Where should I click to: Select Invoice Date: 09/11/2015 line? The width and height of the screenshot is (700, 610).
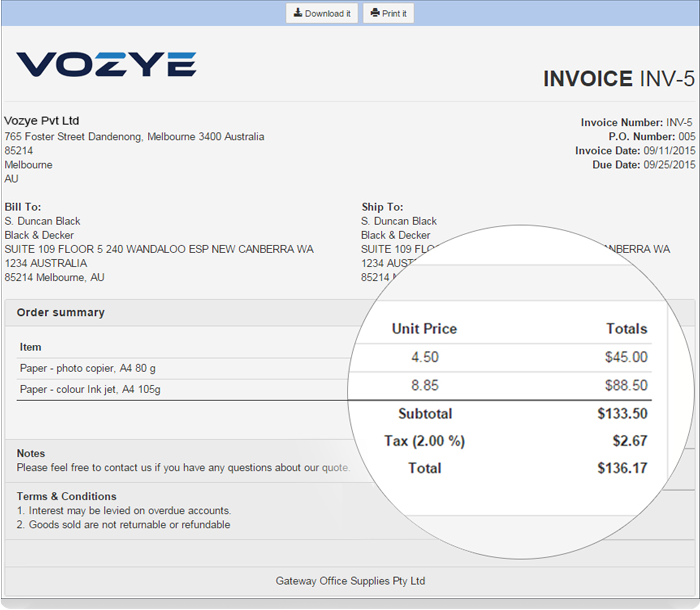(635, 150)
